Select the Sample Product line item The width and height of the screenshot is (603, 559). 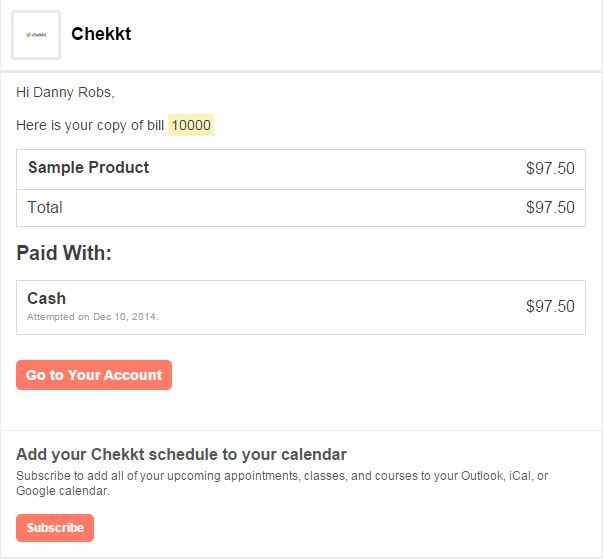click(88, 168)
